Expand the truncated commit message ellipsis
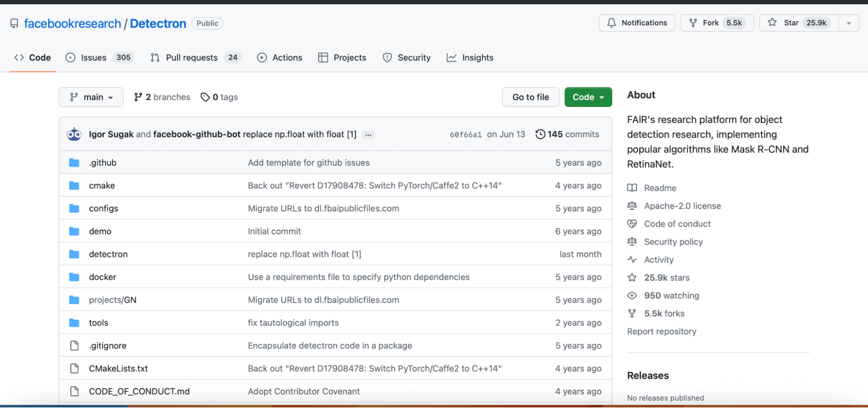The height and width of the screenshot is (408, 868). tap(368, 135)
